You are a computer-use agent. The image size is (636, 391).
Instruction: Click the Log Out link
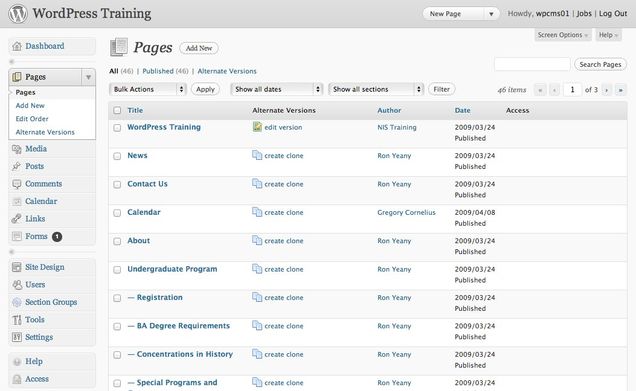(x=613, y=13)
